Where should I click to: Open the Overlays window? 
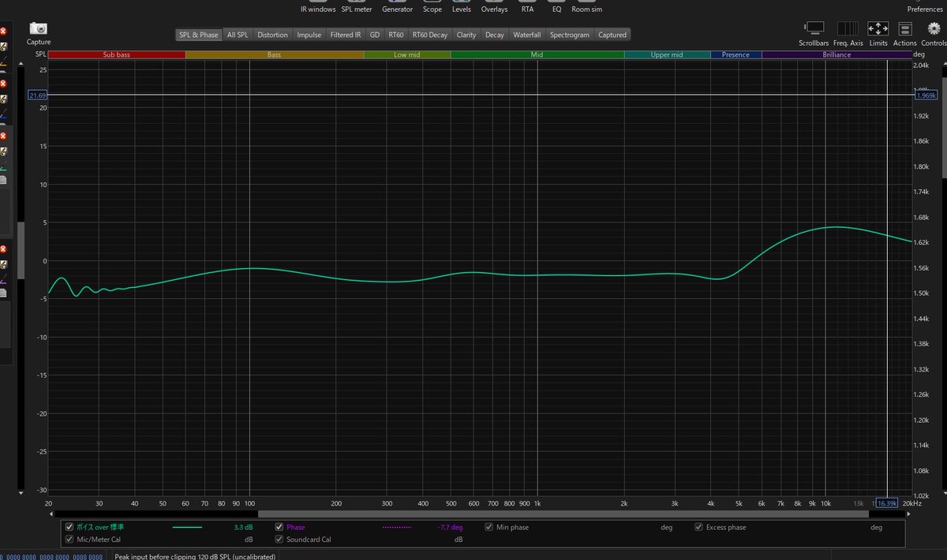(x=495, y=6)
